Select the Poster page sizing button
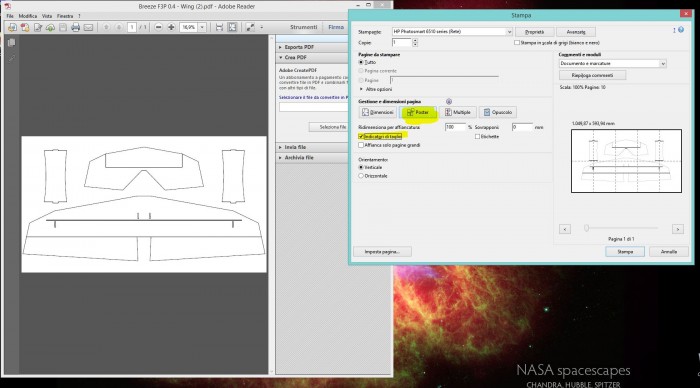Image resolution: width=700 pixels, height=388 pixels. (418, 113)
